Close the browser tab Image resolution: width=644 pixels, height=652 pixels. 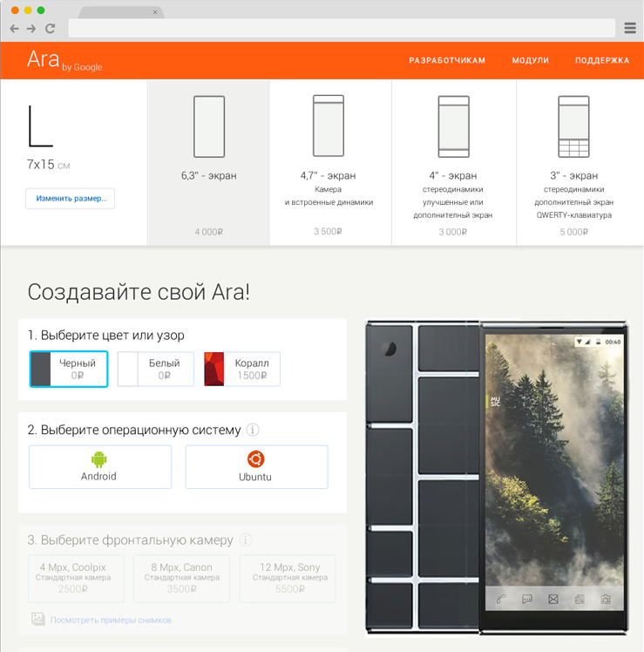point(155,12)
